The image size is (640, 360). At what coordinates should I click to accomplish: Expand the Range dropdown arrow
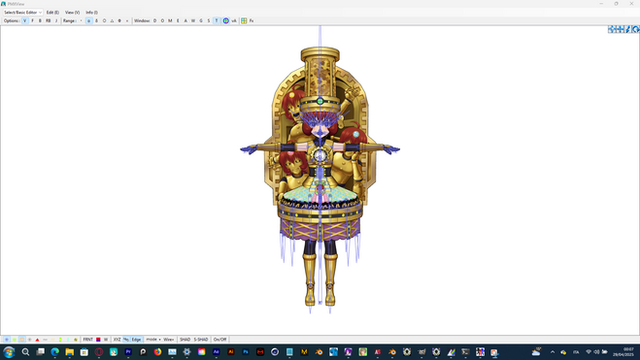(81, 21)
